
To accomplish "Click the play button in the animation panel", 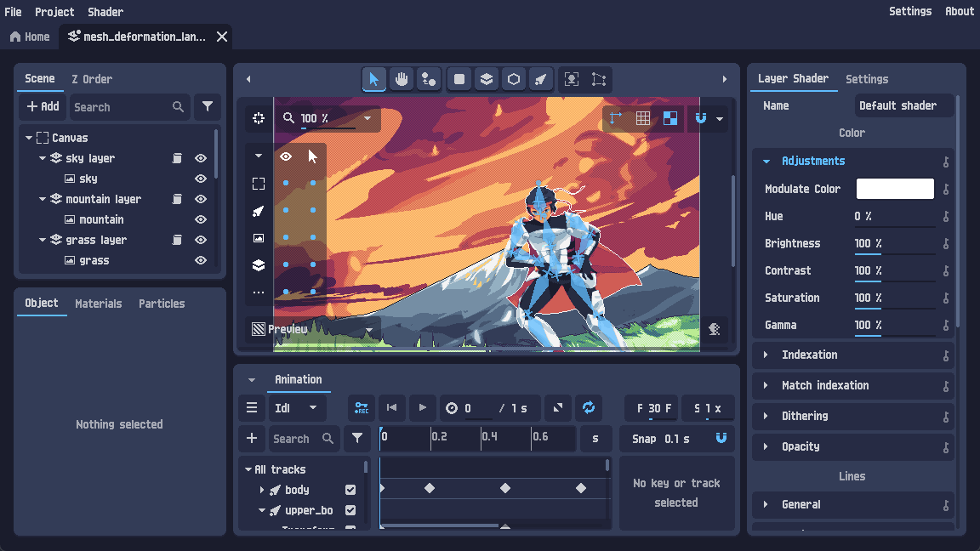I will [423, 408].
